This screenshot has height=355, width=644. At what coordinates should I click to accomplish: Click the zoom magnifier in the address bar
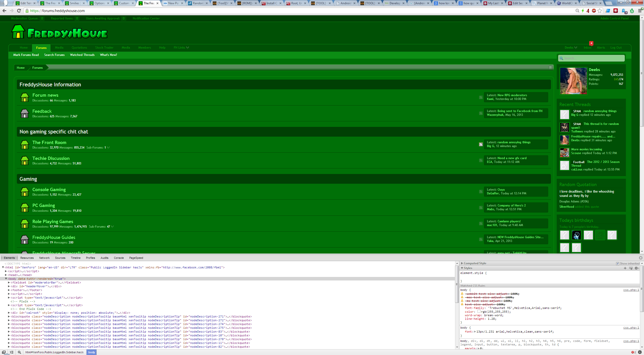click(x=577, y=11)
